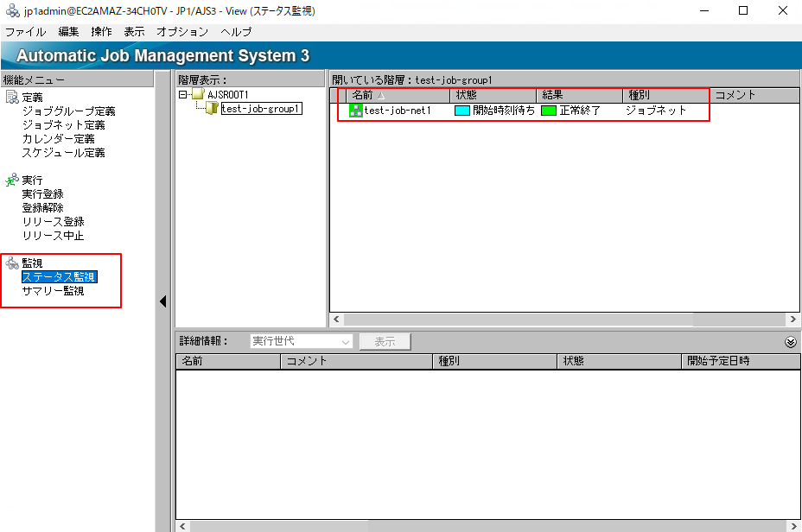
Task: Select ジョブネット定義
Action: click(x=63, y=124)
